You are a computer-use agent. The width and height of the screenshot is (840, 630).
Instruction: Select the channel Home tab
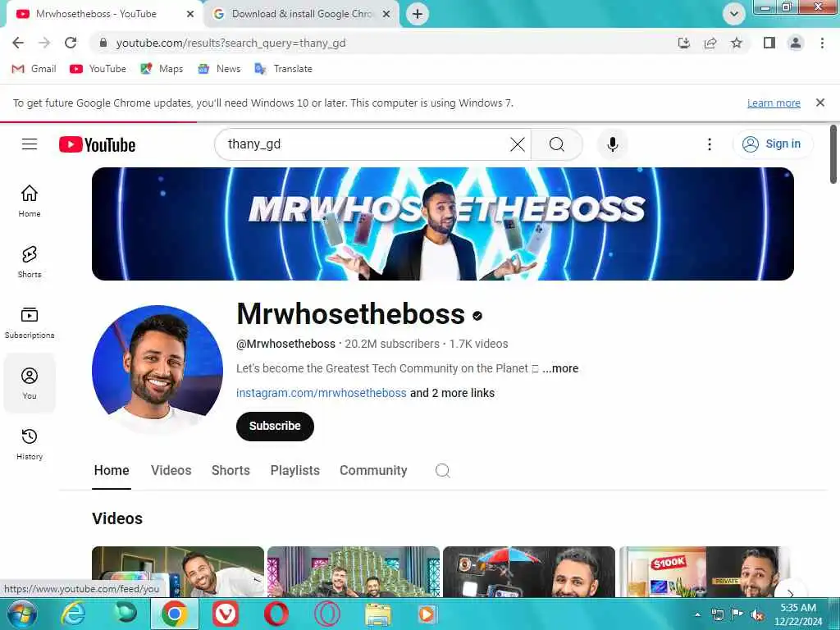112,470
